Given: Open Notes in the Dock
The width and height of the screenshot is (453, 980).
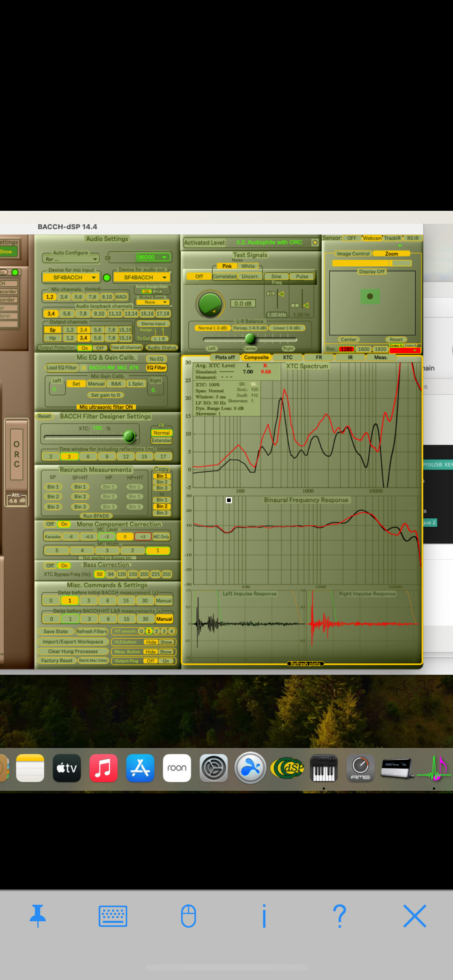Looking at the screenshot, I should pyautogui.click(x=30, y=768).
